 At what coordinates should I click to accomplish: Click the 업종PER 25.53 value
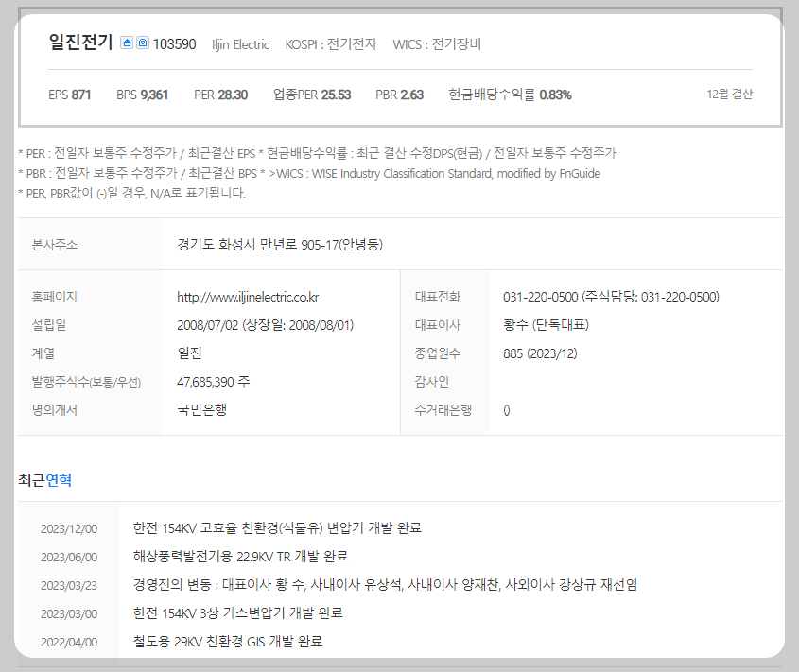click(x=312, y=95)
